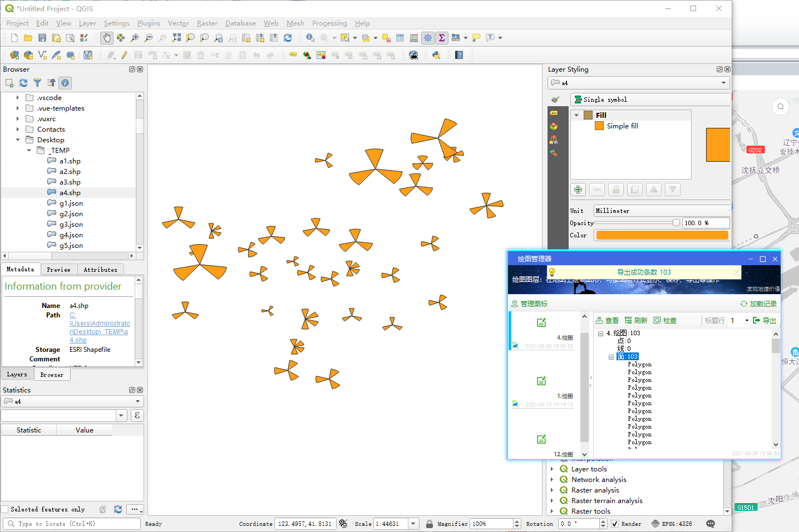Click the 导出 export button
This screenshot has width=799, height=532.
click(765, 320)
